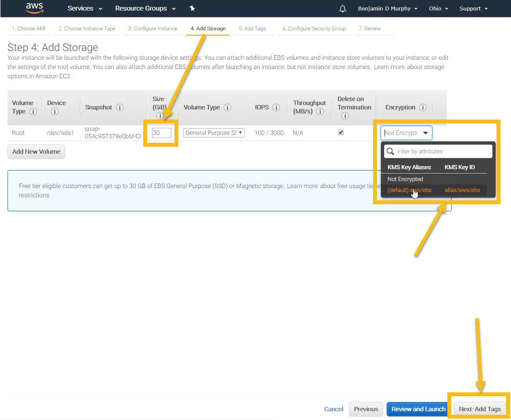Viewport: 511px width, 420px height.
Task: Click the AWS logo home icon
Action: point(34,8)
